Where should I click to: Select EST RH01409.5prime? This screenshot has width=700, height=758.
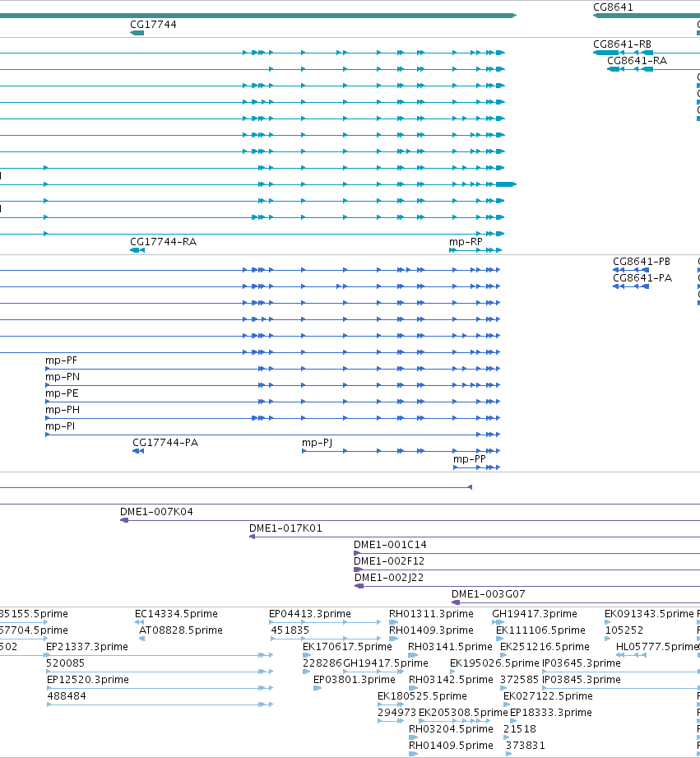pyautogui.click(x=451, y=746)
